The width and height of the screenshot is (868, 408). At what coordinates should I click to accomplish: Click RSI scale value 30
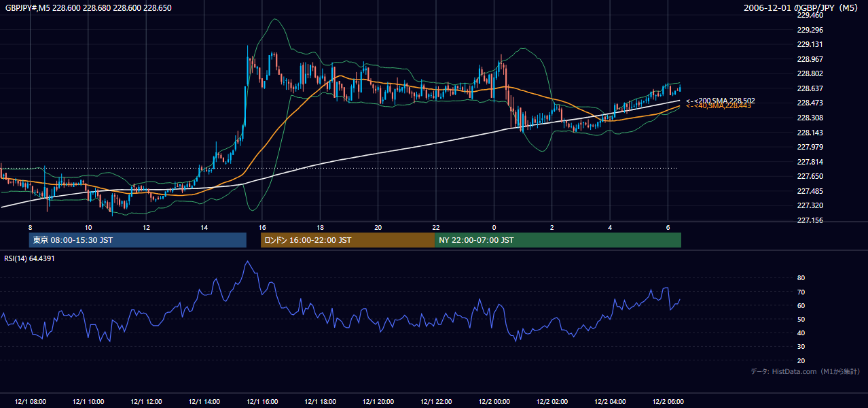click(801, 347)
